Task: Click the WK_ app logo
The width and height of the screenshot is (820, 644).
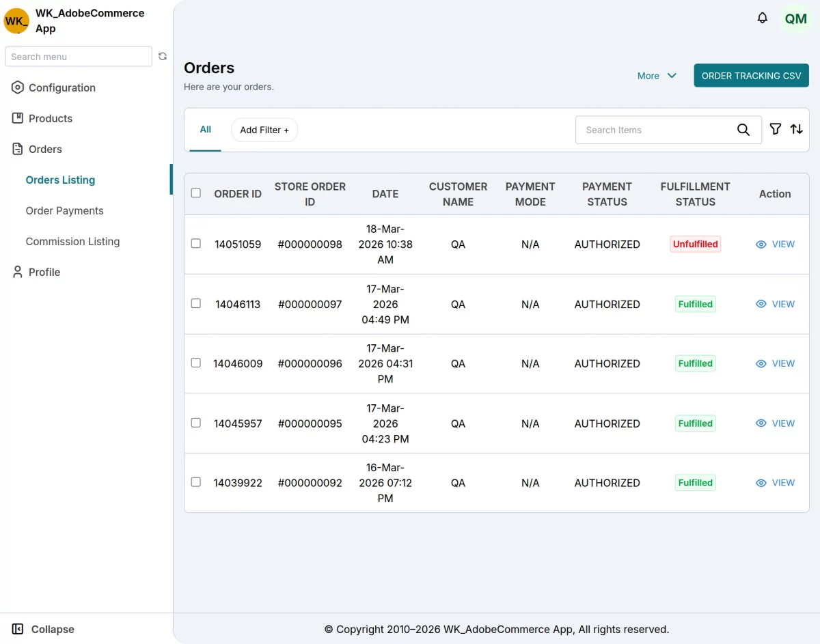Action: pos(16,20)
